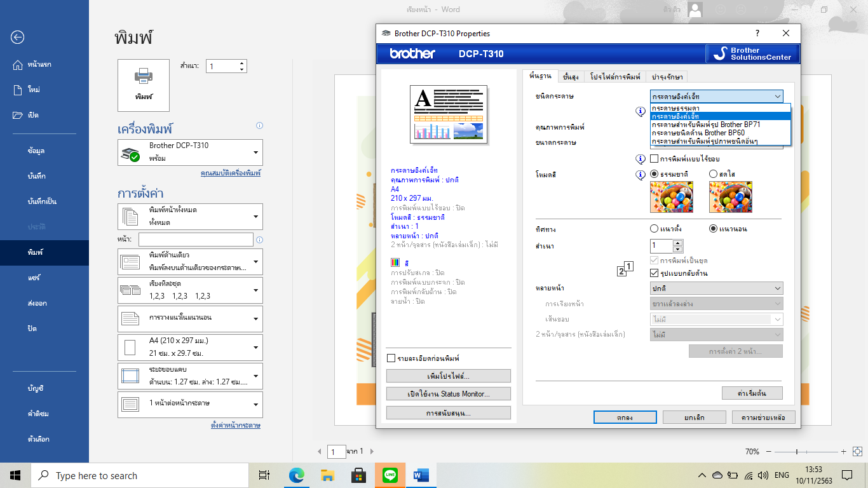Open Printer Properties link in Word
The height and width of the screenshot is (488, 868).
pyautogui.click(x=230, y=173)
